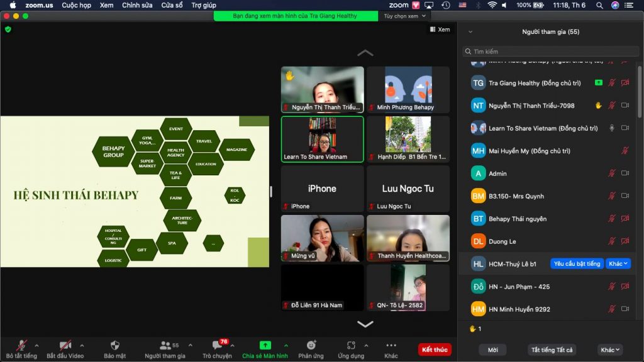This screenshot has height=362, width=644.
Task: Select the Mừng vũ video thumbnail
Action: 323,238
